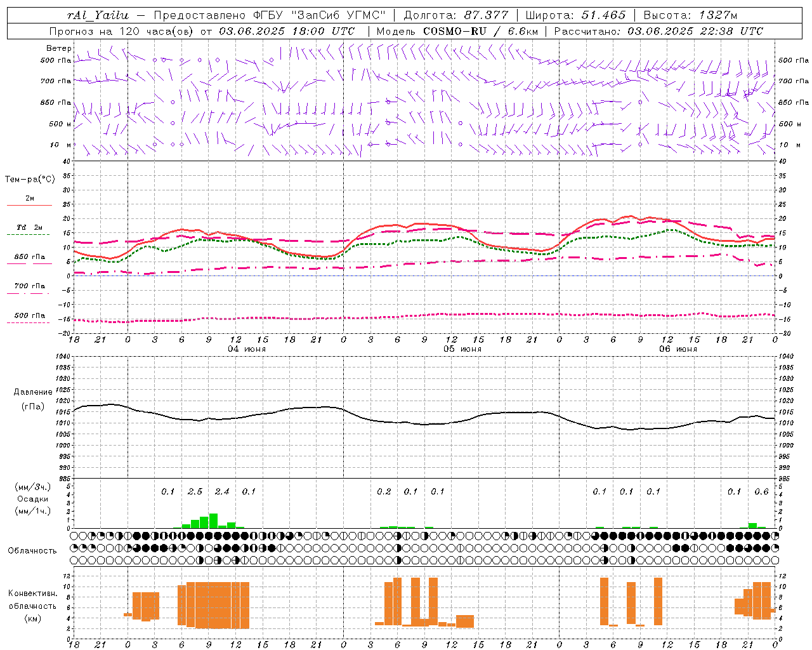This screenshot has width=812, height=650.
Task: Click the Облачность cloud cover label
Action: point(32,550)
